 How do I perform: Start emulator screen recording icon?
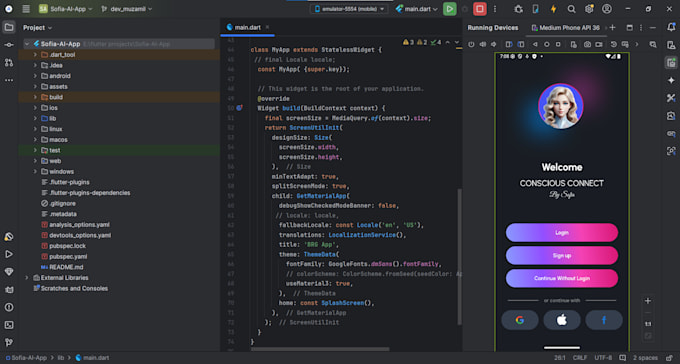pos(599,44)
